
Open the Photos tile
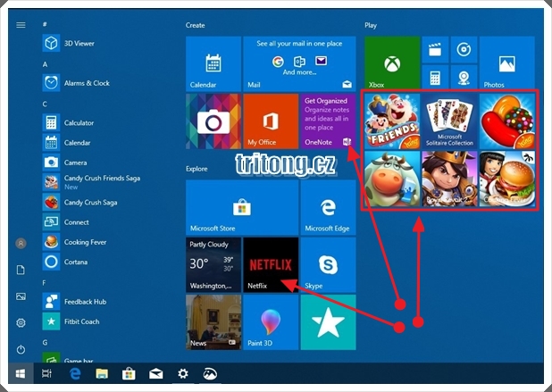pos(507,63)
